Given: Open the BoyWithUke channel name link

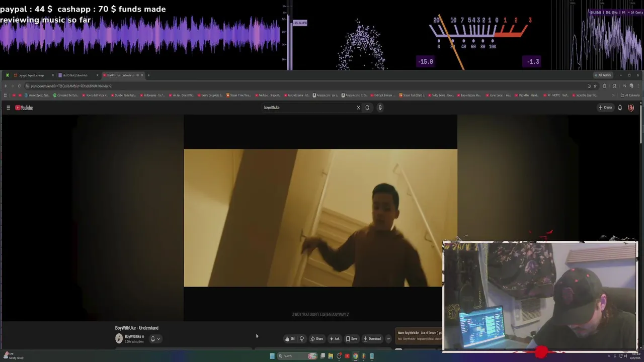Looking at the screenshot, I should click(134, 336).
